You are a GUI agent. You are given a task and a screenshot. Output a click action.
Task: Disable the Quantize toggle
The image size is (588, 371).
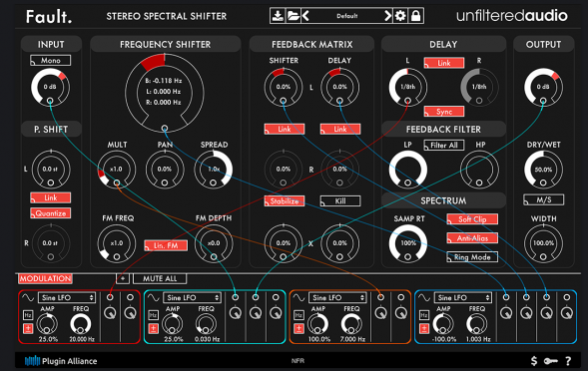[x=51, y=213]
